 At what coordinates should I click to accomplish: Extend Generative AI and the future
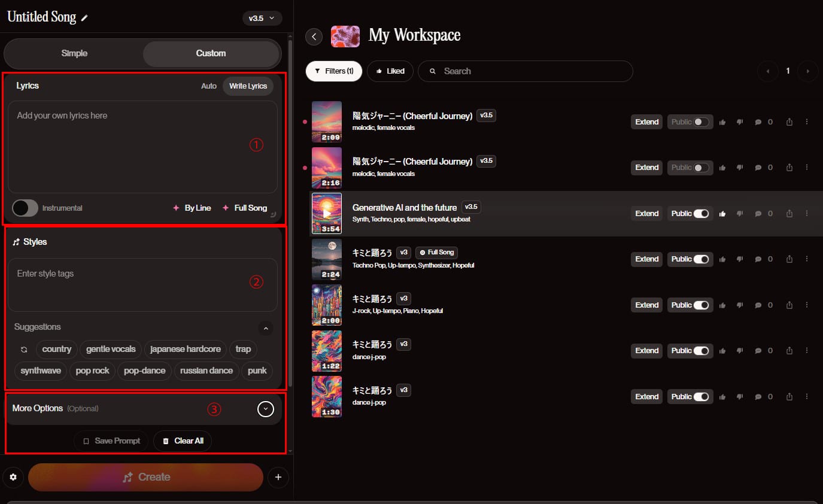pos(647,214)
